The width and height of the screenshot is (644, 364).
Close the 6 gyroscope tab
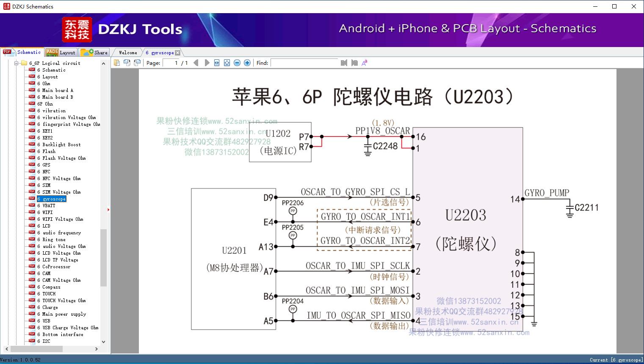[177, 53]
